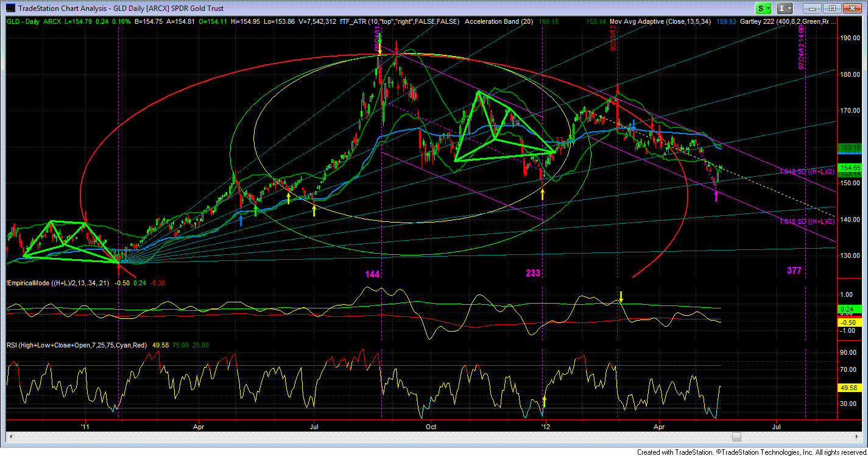Click the horizontal scrollbar thumb below the chart

736,436
